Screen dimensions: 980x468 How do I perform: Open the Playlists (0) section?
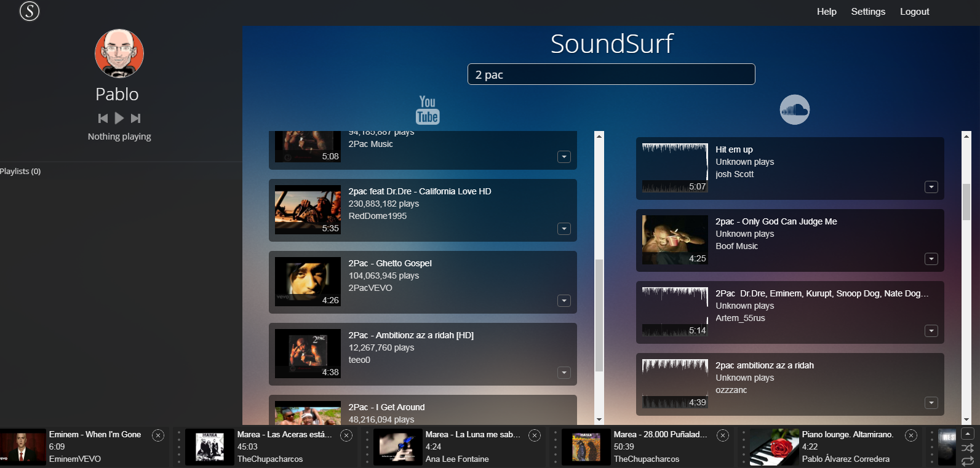pos(20,172)
